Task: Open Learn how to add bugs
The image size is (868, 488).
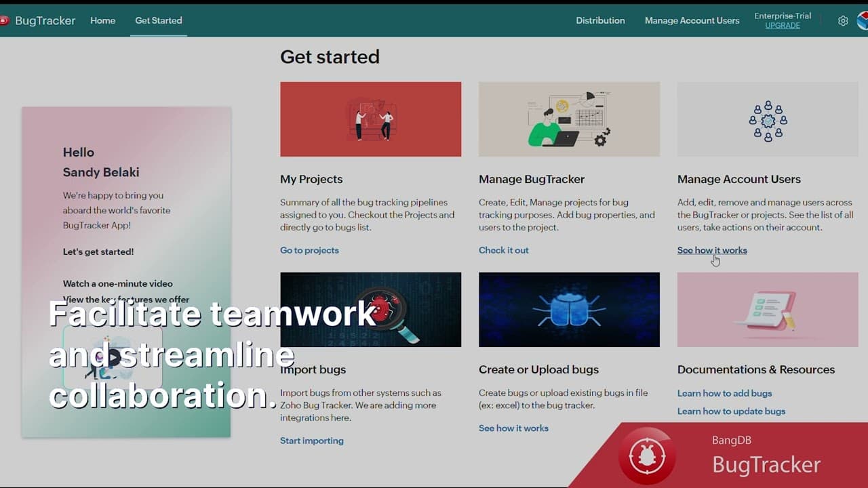Action: [x=724, y=393]
